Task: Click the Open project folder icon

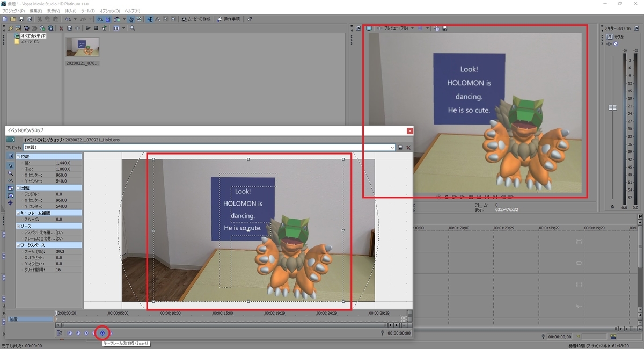Action: 13,19
